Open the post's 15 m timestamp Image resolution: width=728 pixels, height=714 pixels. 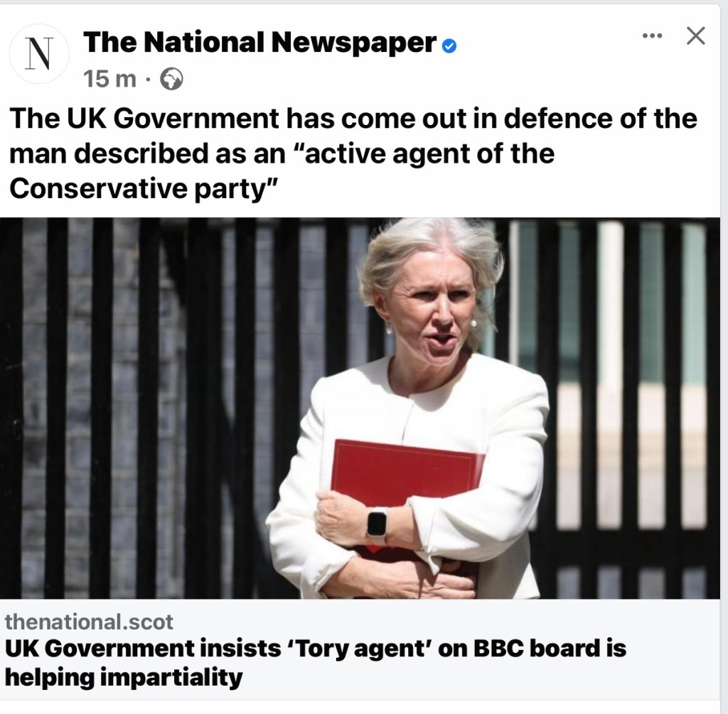click(x=110, y=79)
